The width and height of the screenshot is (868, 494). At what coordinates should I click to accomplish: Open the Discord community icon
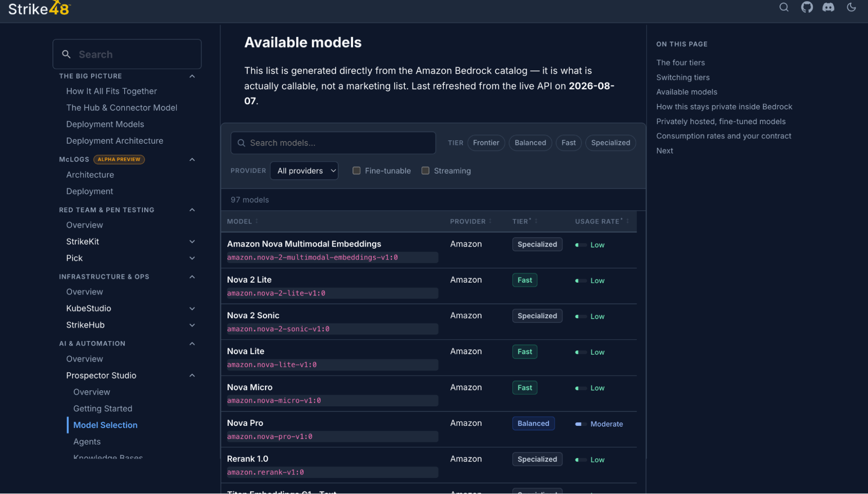828,7
